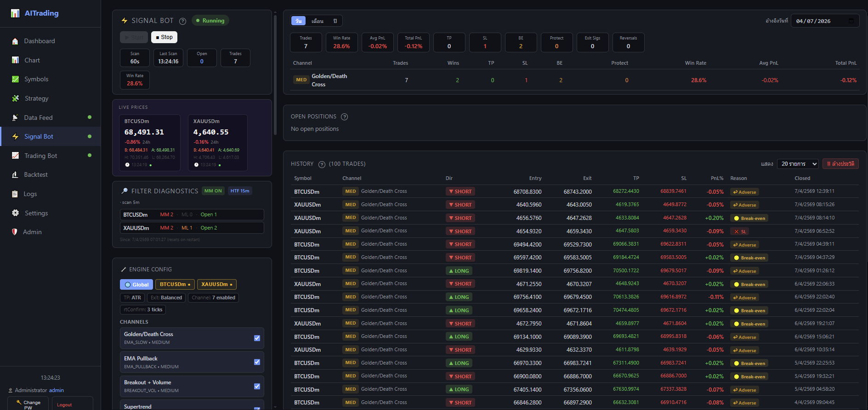The width and height of the screenshot is (868, 410).
Task: Click the Logout button
Action: [x=72, y=404]
